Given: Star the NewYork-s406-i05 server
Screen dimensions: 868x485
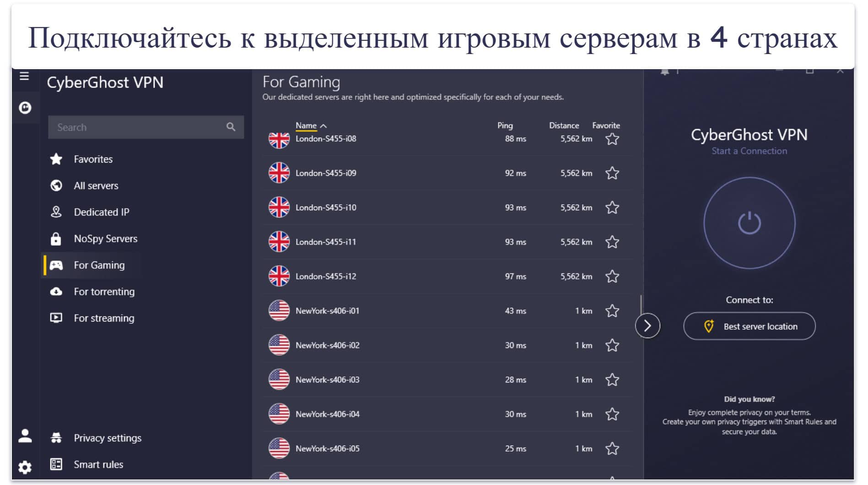Looking at the screenshot, I should tap(612, 448).
